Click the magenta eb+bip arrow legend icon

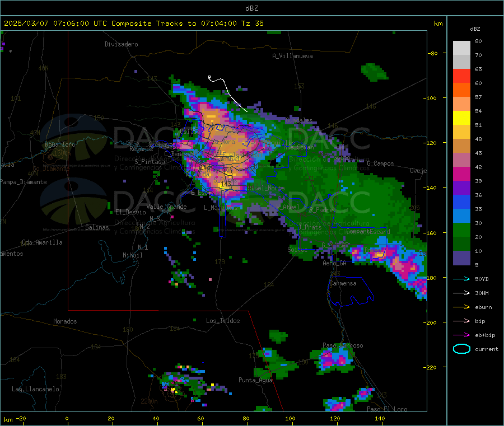(x=461, y=335)
